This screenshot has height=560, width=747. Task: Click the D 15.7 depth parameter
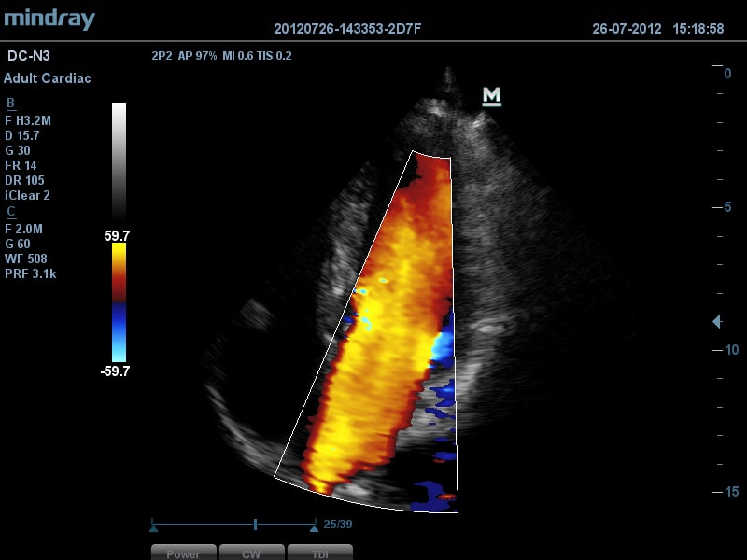(x=22, y=135)
